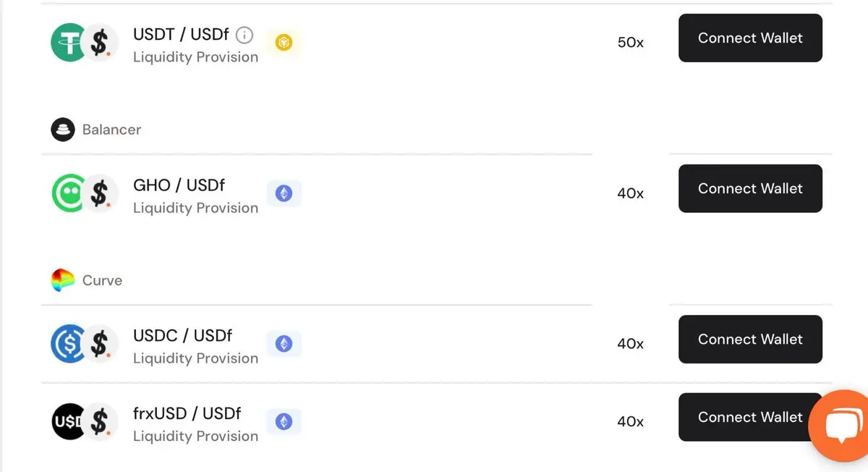This screenshot has width=868, height=472.
Task: Click the Curve rainbow logo
Action: (63, 280)
